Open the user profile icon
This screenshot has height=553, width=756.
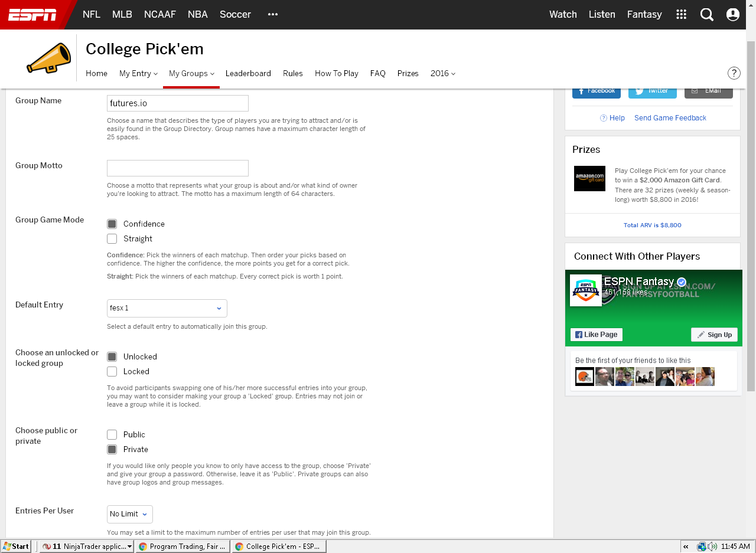[733, 14]
